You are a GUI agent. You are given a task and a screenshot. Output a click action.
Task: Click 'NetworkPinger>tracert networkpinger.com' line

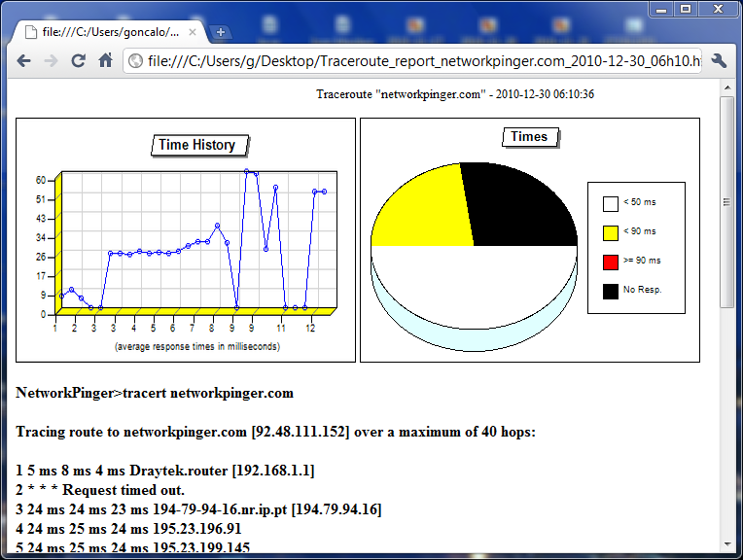click(x=155, y=393)
